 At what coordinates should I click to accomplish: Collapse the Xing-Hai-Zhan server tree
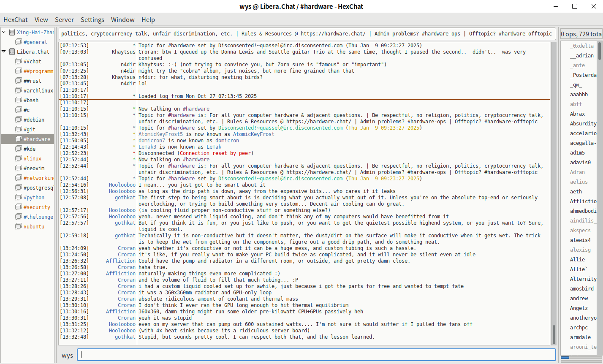click(x=4, y=32)
